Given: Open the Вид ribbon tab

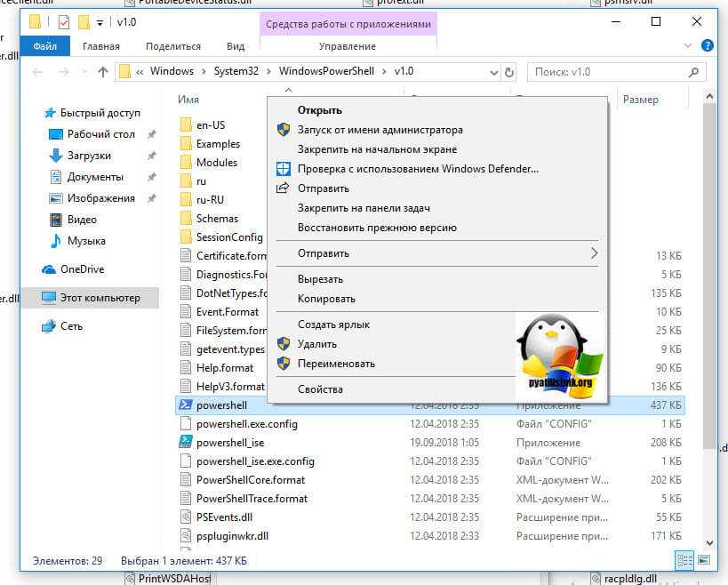Looking at the screenshot, I should tap(236, 46).
